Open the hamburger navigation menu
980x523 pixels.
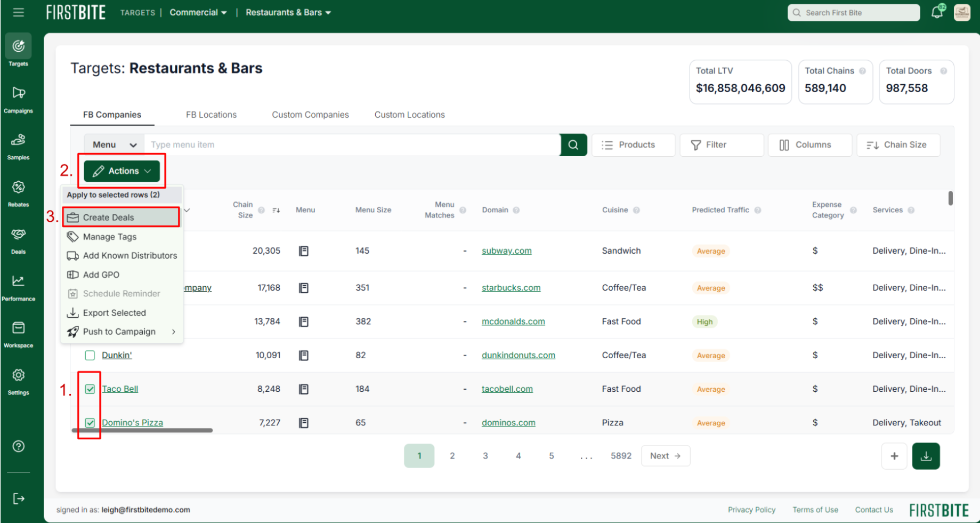pyautogui.click(x=19, y=12)
